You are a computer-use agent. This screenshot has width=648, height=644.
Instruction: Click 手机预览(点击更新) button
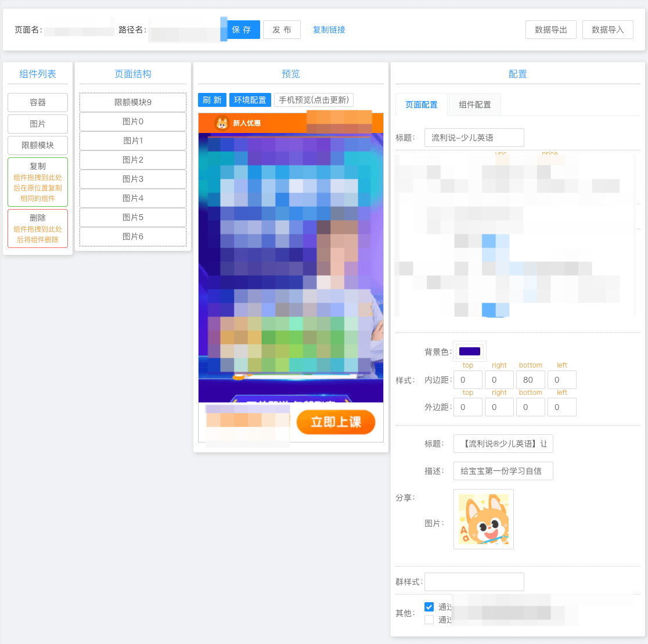(x=314, y=100)
